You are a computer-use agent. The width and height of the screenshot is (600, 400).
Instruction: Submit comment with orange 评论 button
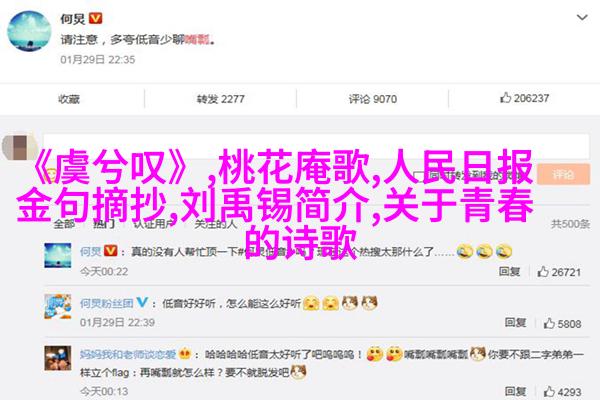tap(563, 175)
